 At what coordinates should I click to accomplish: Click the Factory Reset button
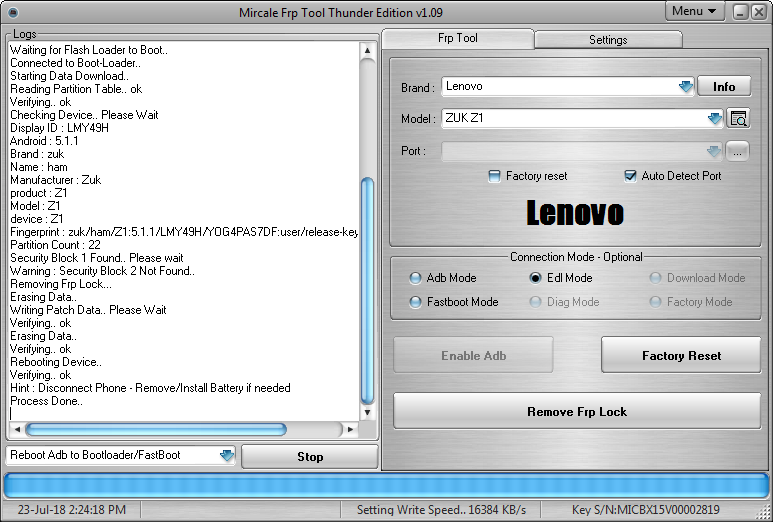click(x=681, y=355)
